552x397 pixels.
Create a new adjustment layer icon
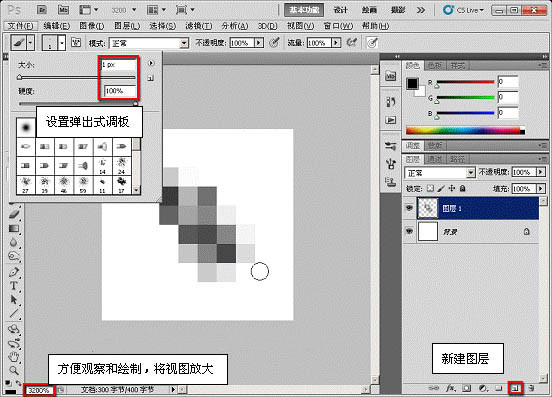[484, 388]
